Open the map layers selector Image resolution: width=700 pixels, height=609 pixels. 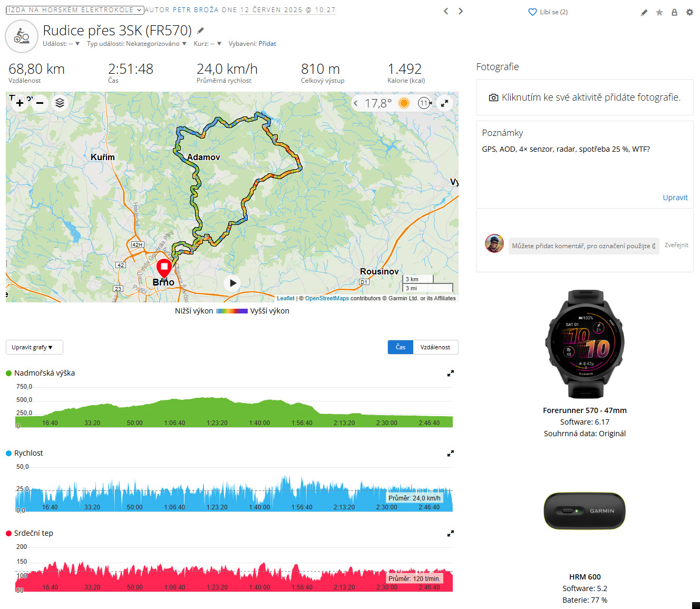[x=60, y=103]
